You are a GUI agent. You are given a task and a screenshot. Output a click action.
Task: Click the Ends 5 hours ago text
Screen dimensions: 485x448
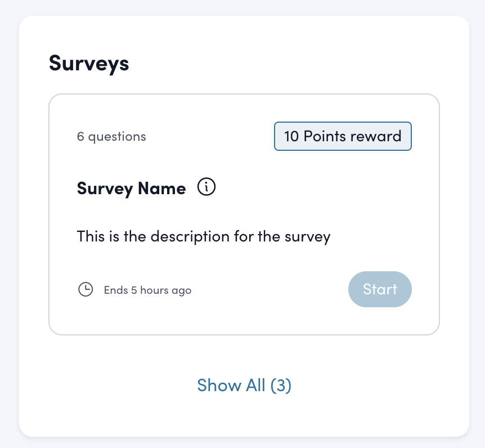[147, 290]
